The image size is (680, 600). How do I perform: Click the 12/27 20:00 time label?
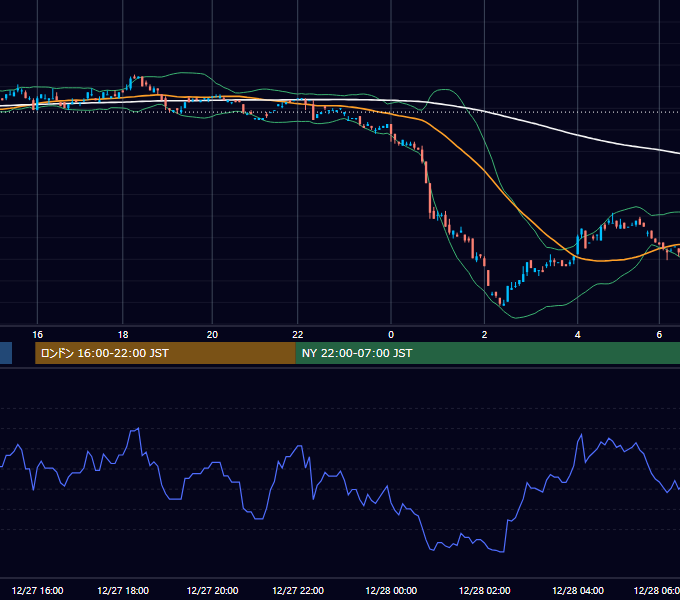212,590
